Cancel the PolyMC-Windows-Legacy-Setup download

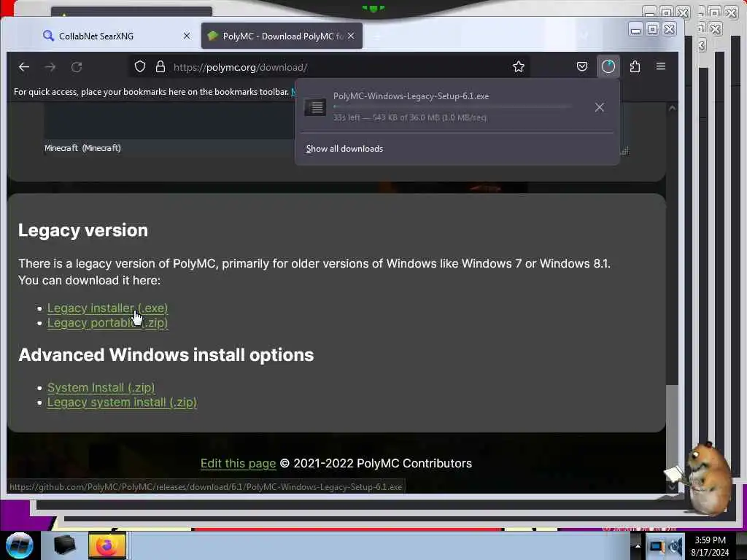[600, 107]
